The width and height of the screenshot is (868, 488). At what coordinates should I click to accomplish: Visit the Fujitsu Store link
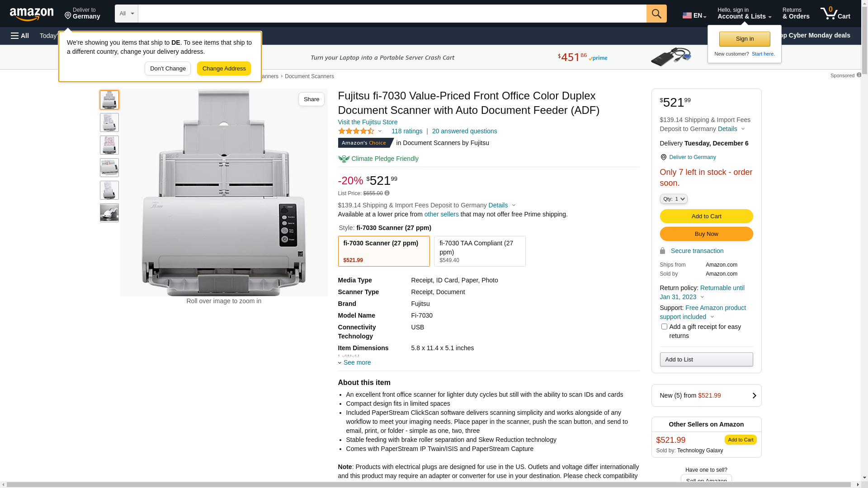point(368,122)
